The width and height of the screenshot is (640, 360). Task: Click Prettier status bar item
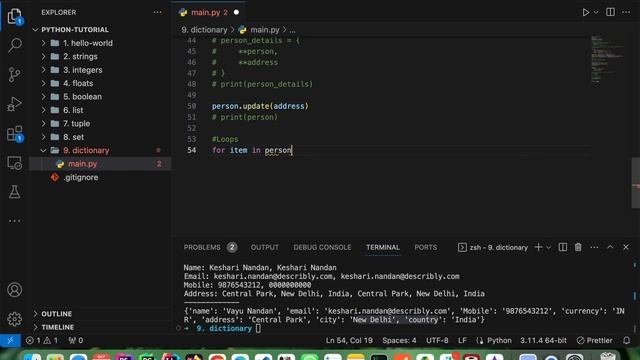595,340
